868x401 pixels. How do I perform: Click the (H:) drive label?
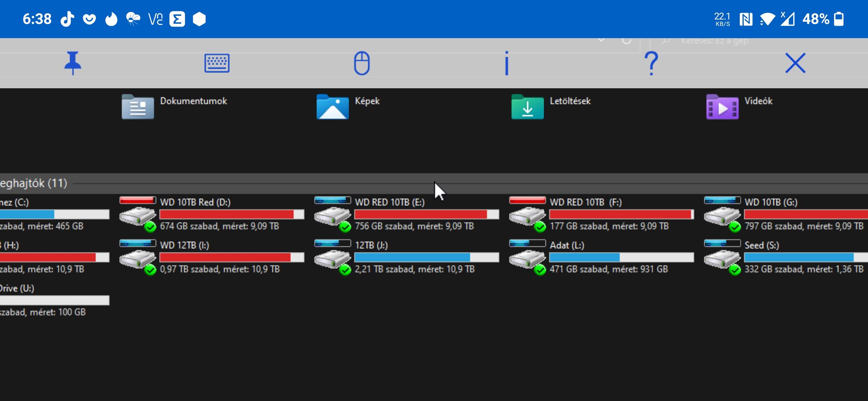coord(9,245)
